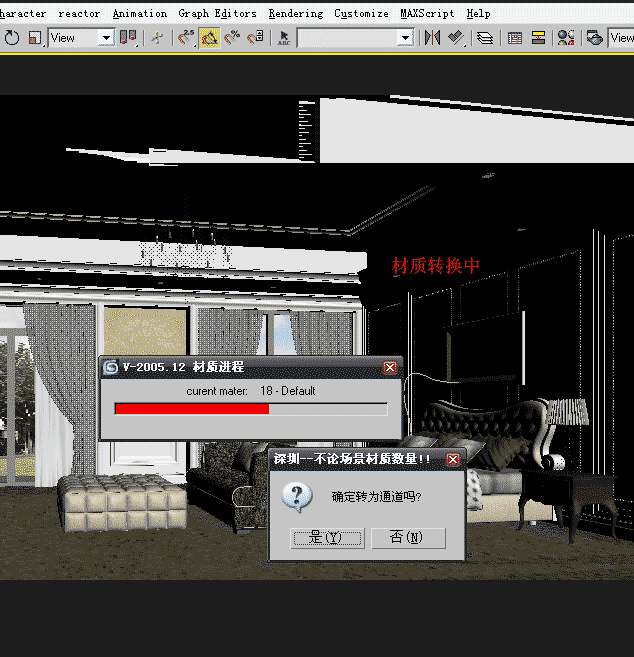634x657 pixels.
Task: Click the 否(N) no button
Action: click(x=408, y=538)
